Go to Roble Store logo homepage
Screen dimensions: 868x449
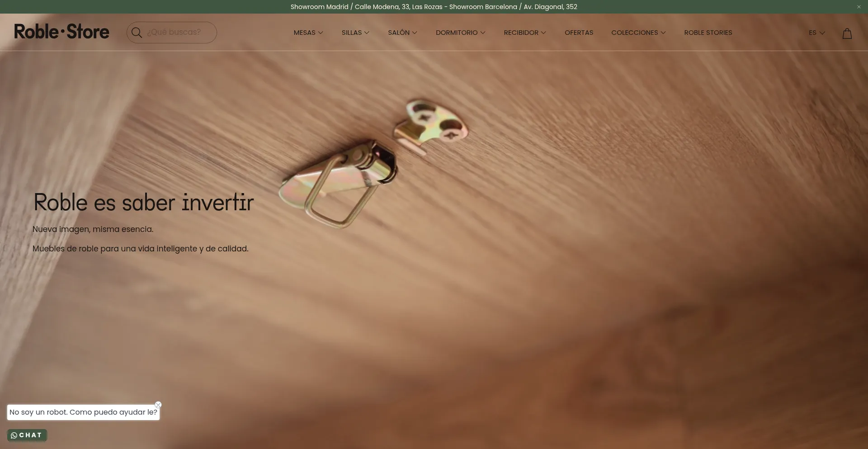point(61,32)
